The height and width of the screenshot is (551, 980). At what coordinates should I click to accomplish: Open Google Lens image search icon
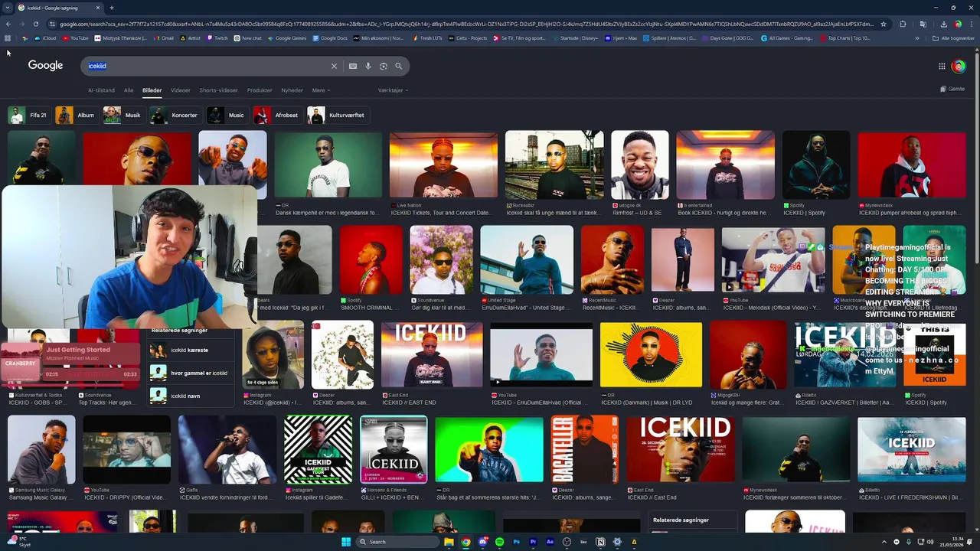pyautogui.click(x=384, y=67)
